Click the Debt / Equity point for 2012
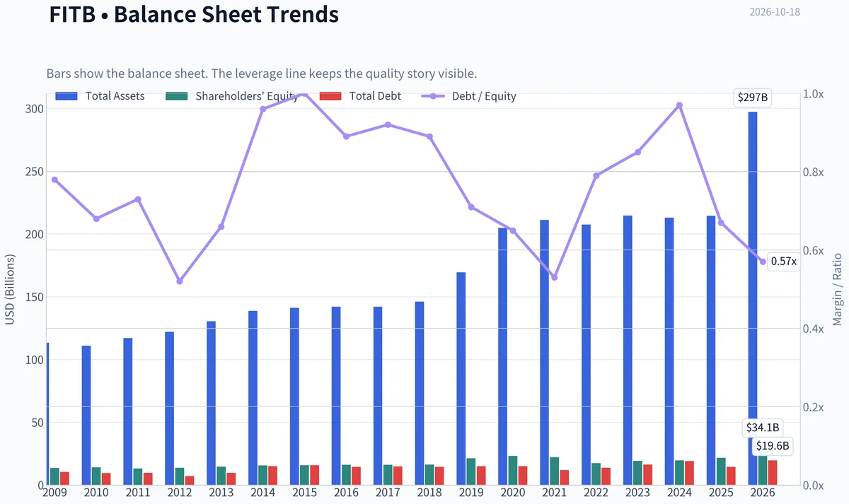 click(180, 281)
